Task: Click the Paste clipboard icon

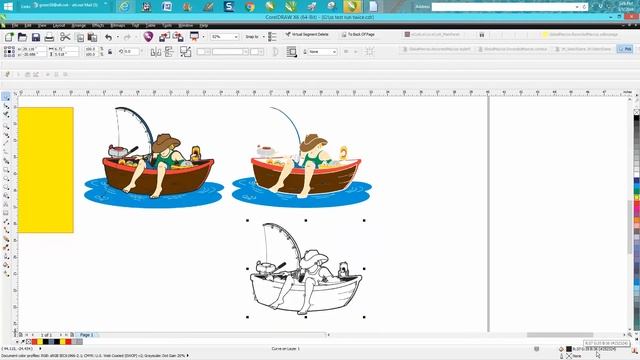Action: 93,38
